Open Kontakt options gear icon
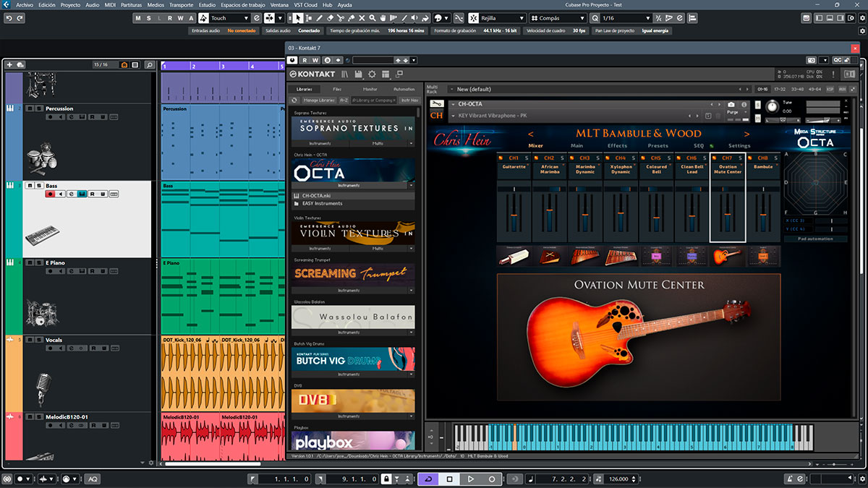 372,74
